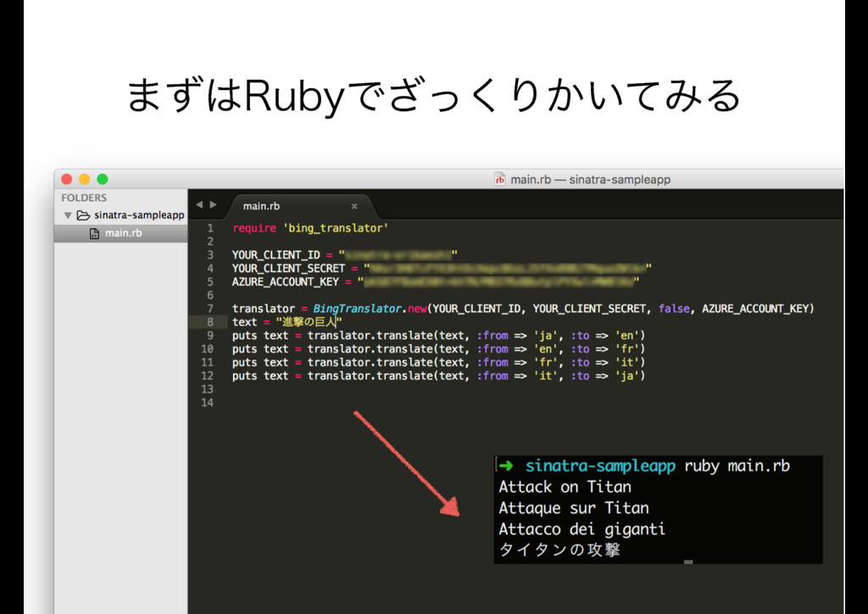Click the terminal output Attaque sur Titan
The image size is (868, 614).
574,508
